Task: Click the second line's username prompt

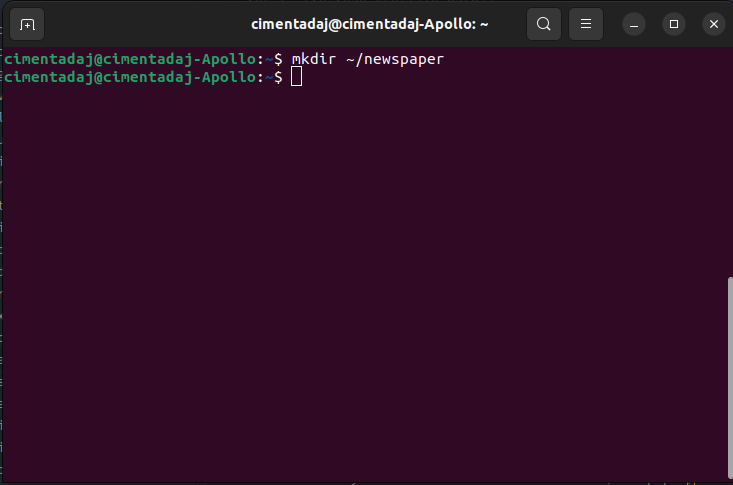Action: [130, 77]
